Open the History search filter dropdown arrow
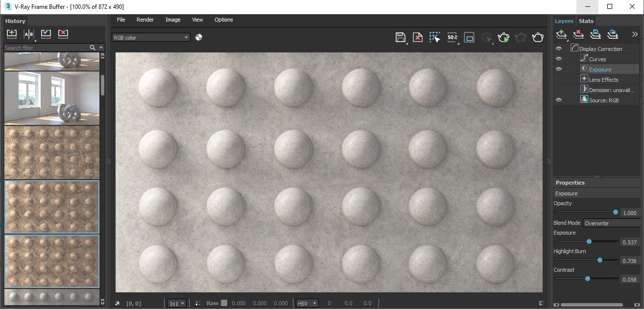This screenshot has height=309, width=644. click(x=101, y=48)
